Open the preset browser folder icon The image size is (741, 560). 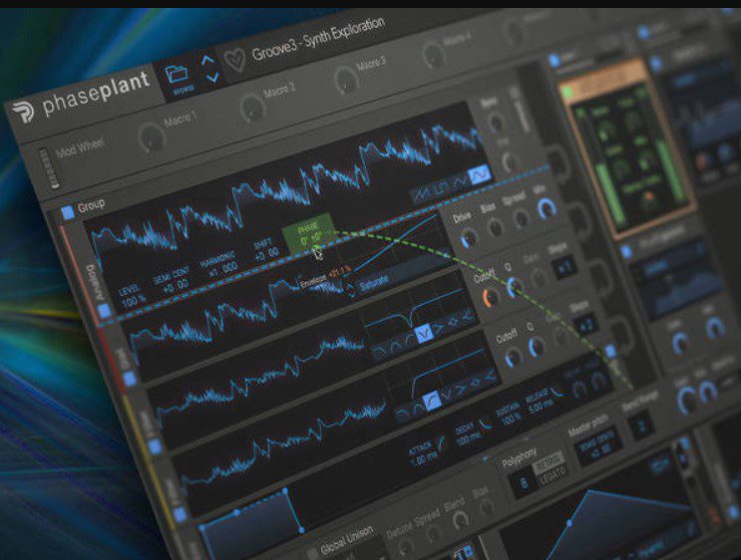click(177, 75)
